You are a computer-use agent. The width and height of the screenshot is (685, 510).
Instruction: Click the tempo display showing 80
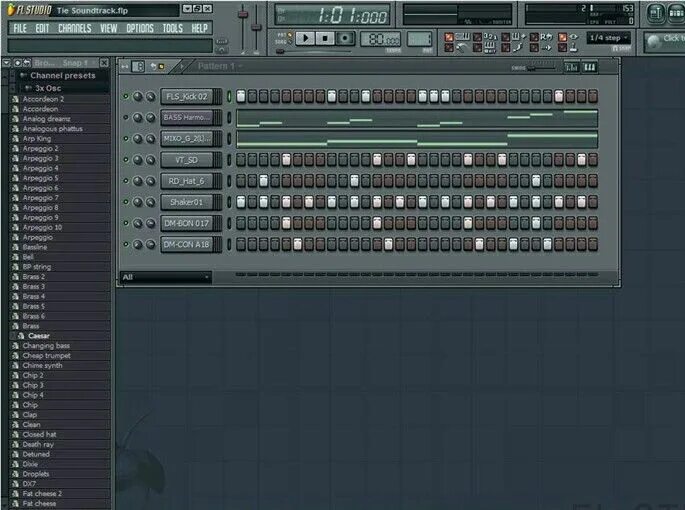point(380,39)
